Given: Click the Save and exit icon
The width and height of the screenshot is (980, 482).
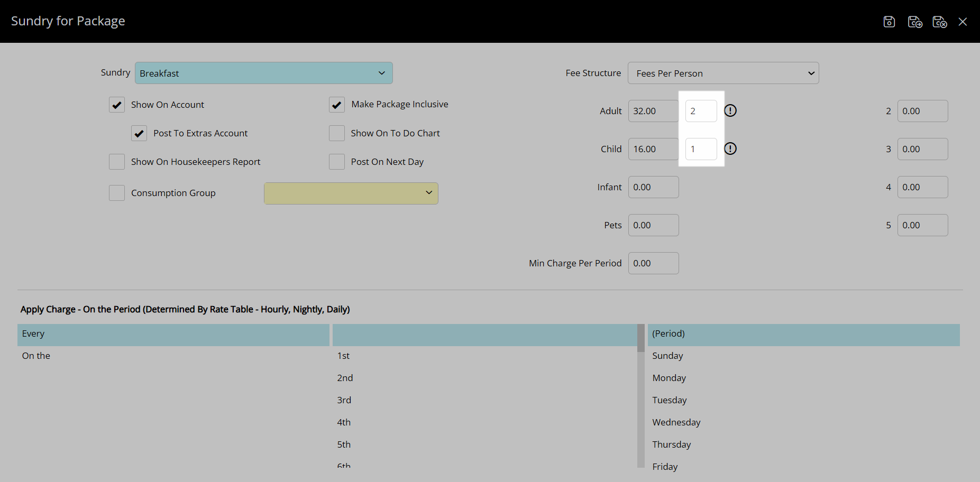Looking at the screenshot, I should [x=939, y=22].
